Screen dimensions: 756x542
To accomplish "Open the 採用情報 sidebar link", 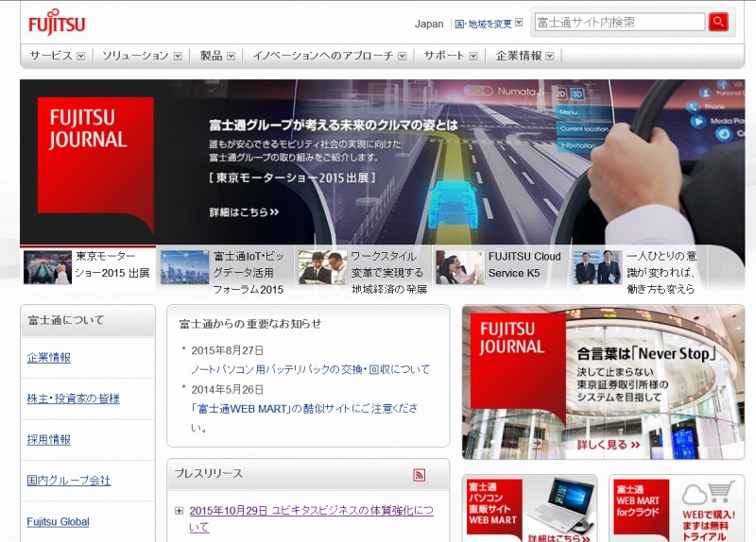I will click(x=49, y=439).
